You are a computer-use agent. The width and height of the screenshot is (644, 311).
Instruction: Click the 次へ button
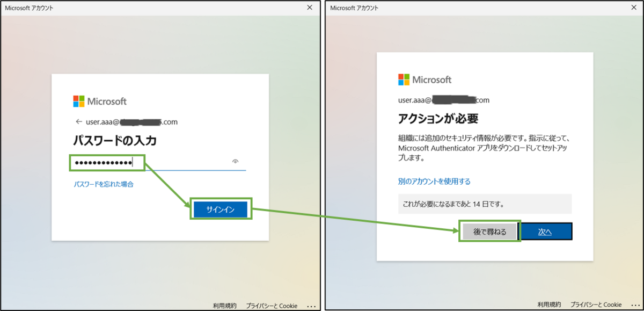coord(545,232)
